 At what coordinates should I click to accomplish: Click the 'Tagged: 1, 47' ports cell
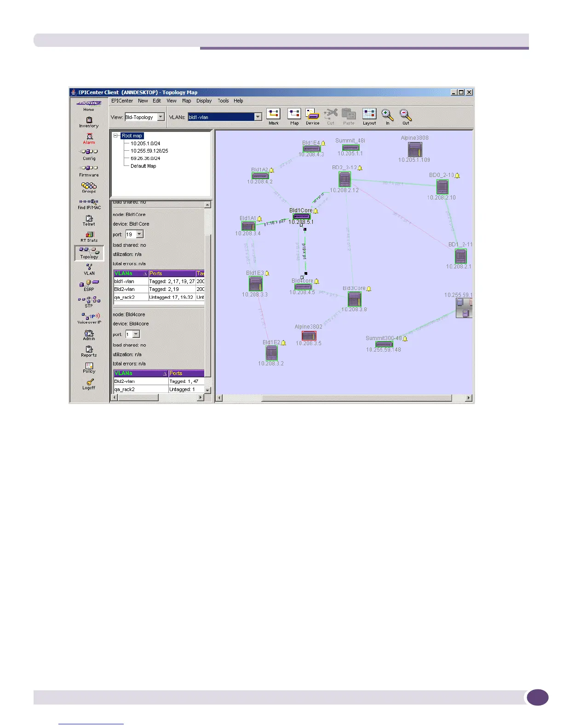coord(186,381)
